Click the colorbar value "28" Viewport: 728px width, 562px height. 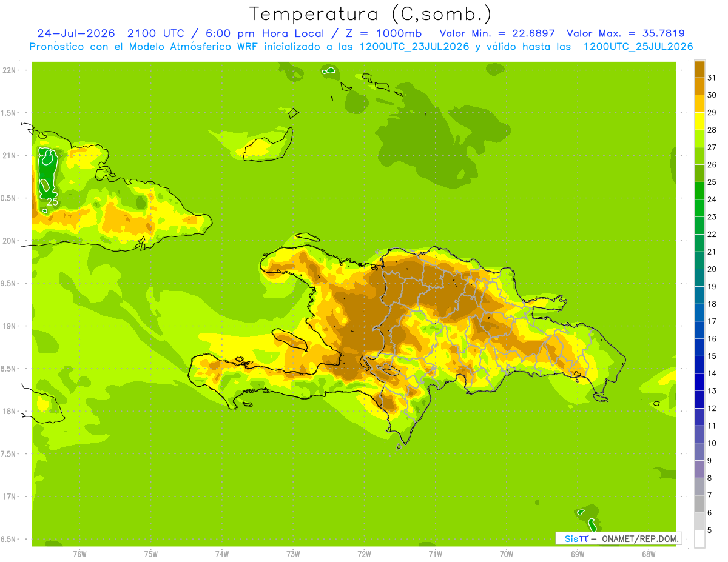pyautogui.click(x=712, y=130)
